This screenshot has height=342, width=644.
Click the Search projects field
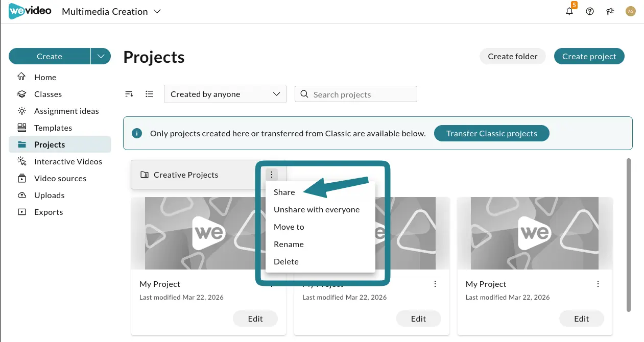pyautogui.click(x=356, y=94)
